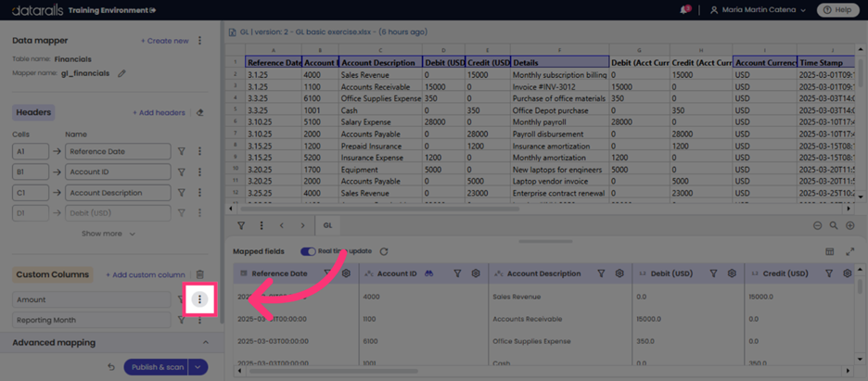
Task: Zoom out the spreadsheet preview
Action: point(817,225)
